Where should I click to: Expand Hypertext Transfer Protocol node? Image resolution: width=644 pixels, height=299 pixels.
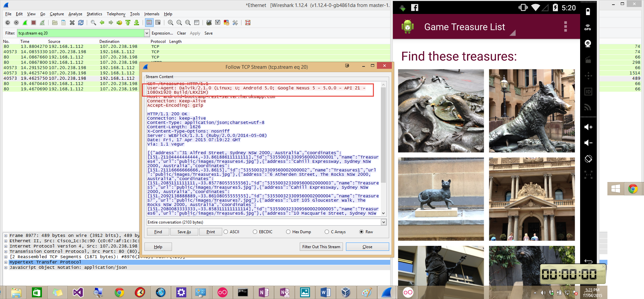point(6,262)
